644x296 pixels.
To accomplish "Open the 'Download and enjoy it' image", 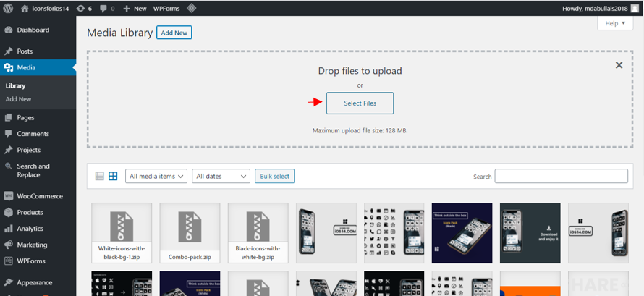I will [x=530, y=233].
